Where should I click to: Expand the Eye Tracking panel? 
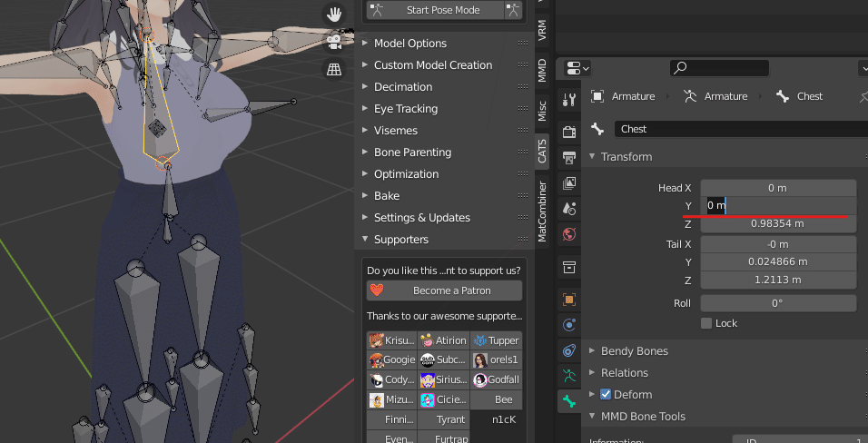365,109
